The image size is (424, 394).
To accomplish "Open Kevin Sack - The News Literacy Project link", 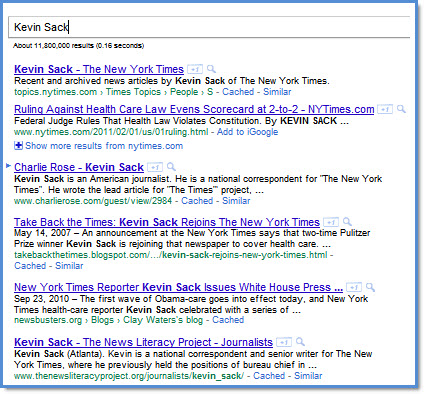I will [x=144, y=342].
